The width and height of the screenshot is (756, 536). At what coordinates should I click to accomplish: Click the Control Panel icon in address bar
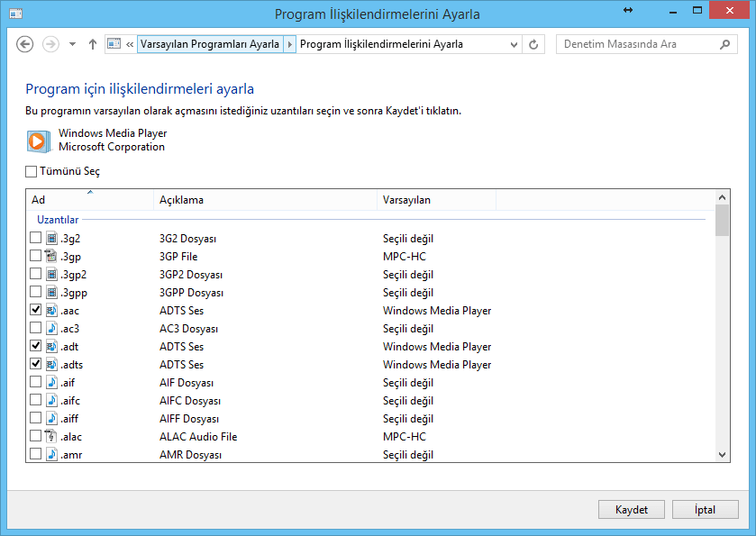(x=114, y=44)
